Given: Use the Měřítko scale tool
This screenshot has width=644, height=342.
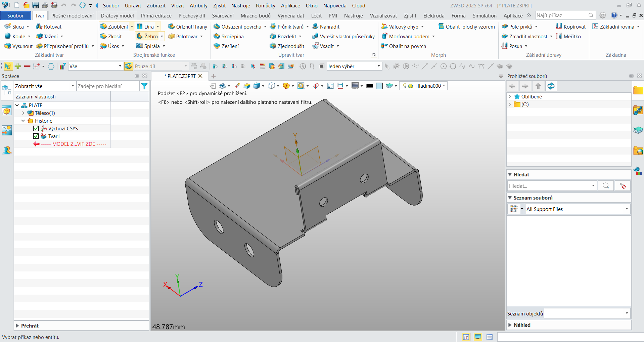Looking at the screenshot, I should (568, 36).
